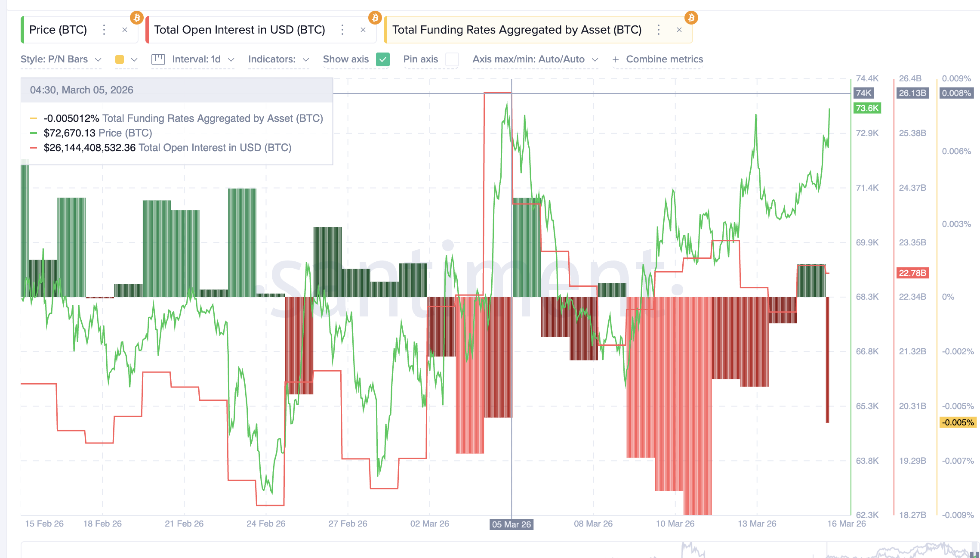
Task: Open the Style: P/N Bars dropdown
Action: [61, 59]
